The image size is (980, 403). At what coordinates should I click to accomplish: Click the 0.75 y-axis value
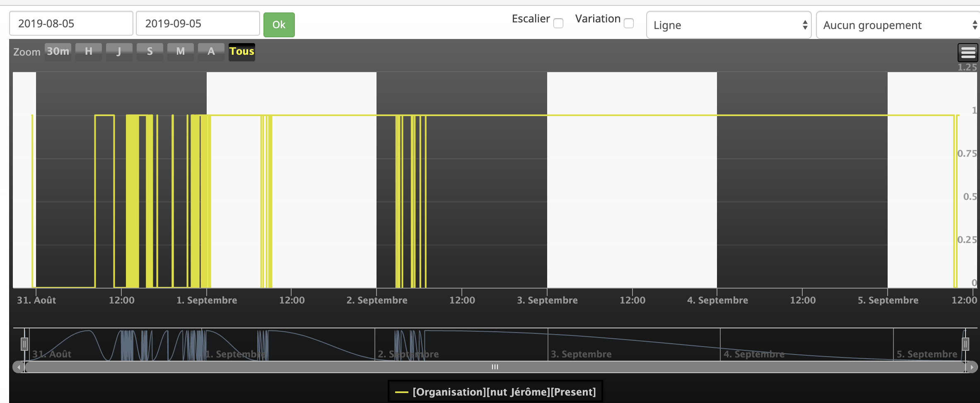coord(967,153)
